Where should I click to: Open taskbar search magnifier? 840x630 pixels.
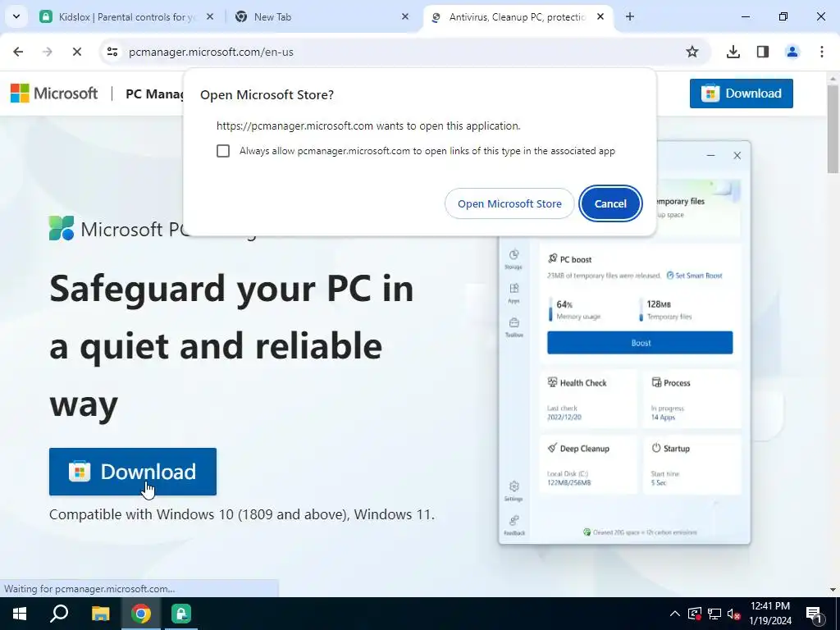tap(59, 614)
